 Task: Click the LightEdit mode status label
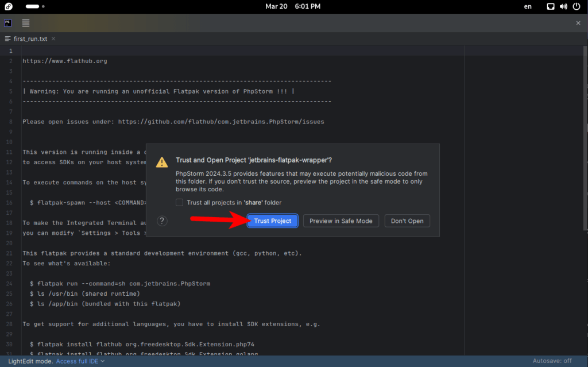tap(31, 361)
